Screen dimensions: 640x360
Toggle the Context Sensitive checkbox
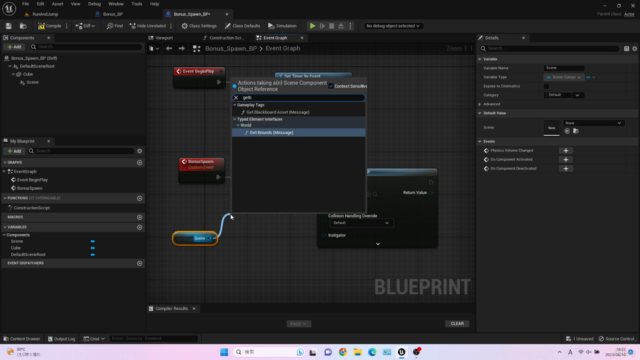[331, 86]
